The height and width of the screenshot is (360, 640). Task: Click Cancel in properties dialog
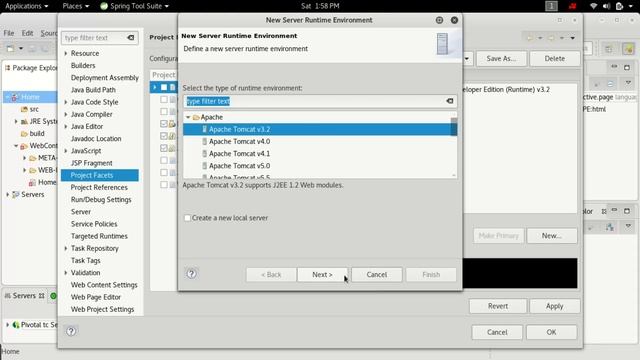click(x=497, y=332)
